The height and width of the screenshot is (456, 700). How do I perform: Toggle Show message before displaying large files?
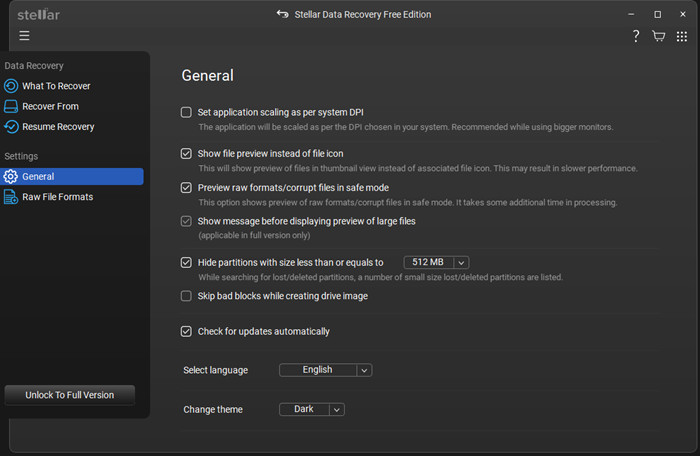(186, 221)
